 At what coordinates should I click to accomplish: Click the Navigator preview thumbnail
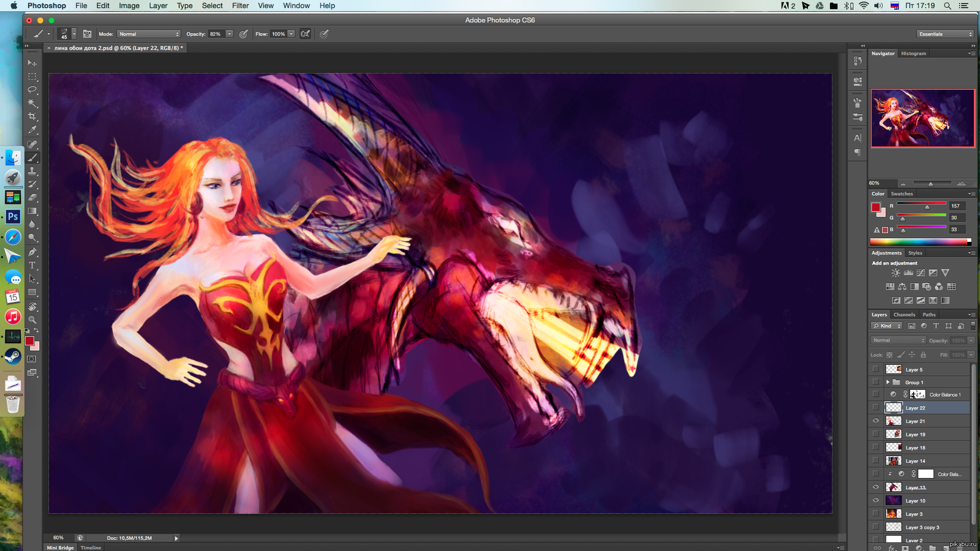click(922, 118)
